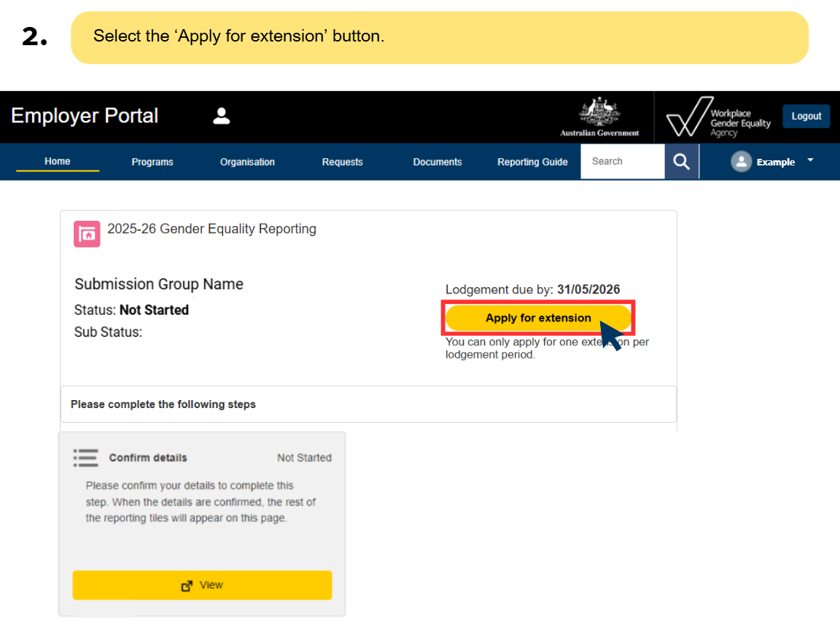Image resolution: width=840 pixels, height=626 pixels.
Task: Click the search magnifying glass icon
Action: tap(681, 161)
